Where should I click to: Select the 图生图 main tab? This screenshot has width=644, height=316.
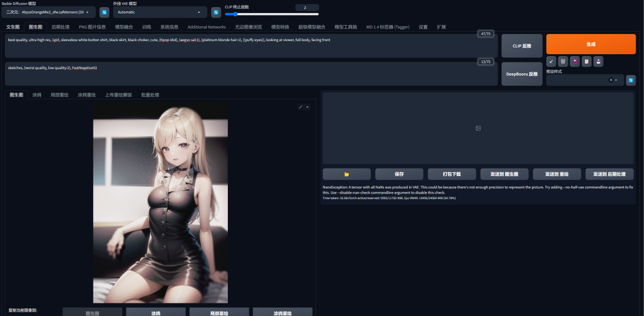tap(36, 27)
